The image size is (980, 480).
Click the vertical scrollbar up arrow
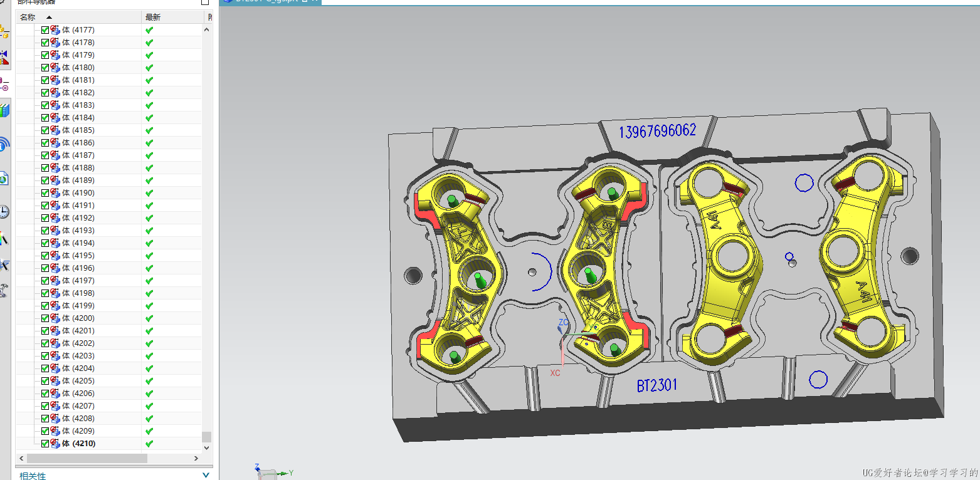pos(207,29)
